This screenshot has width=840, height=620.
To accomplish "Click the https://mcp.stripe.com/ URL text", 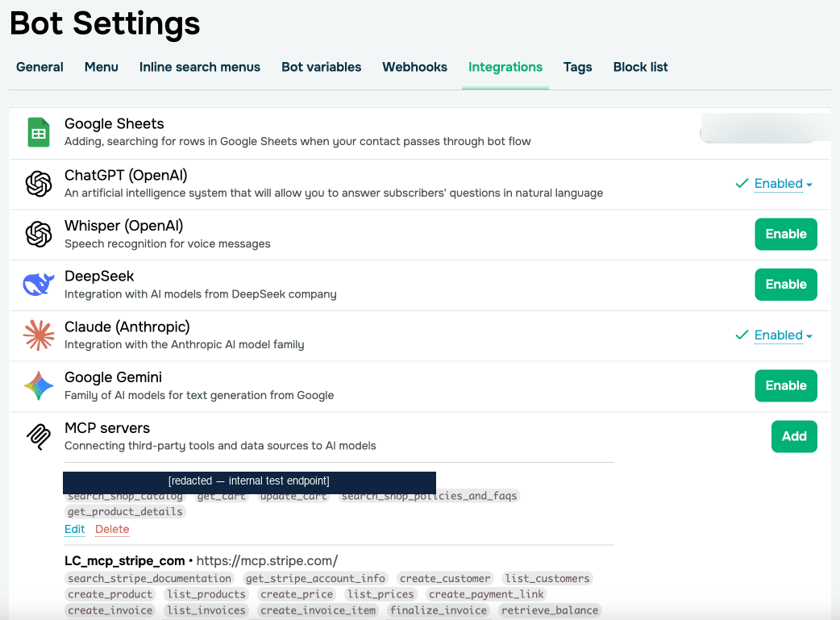I will click(x=267, y=561).
